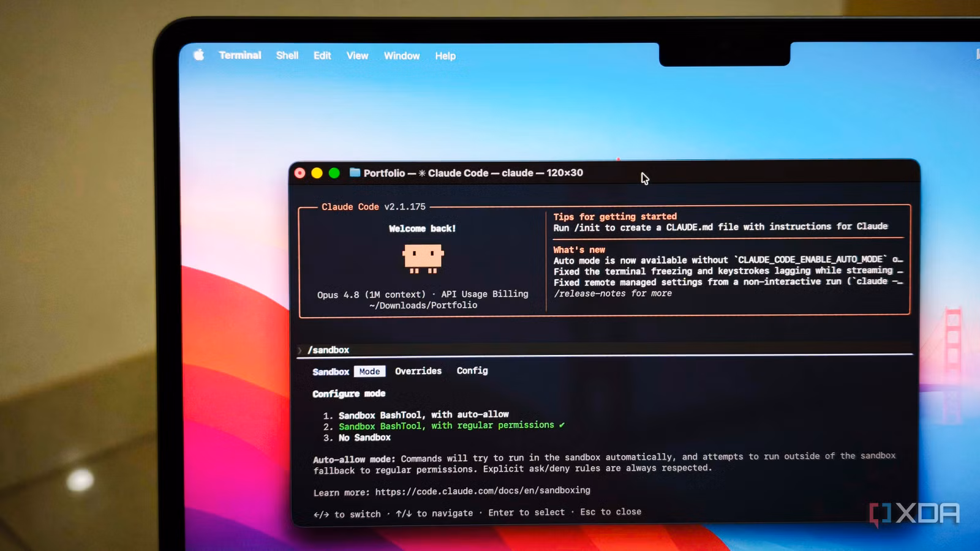The width and height of the screenshot is (980, 551).
Task: Click the Claude Code pixel mascot
Action: point(423,258)
